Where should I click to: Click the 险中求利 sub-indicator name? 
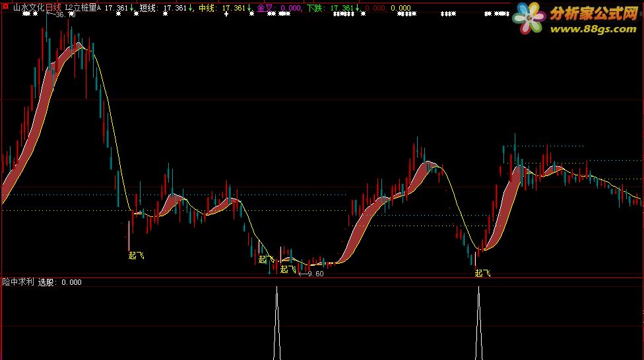pyautogui.click(x=18, y=282)
